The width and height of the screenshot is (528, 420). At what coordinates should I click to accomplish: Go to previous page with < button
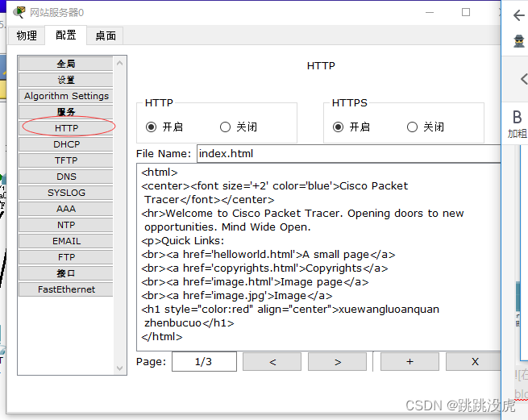[x=272, y=362]
